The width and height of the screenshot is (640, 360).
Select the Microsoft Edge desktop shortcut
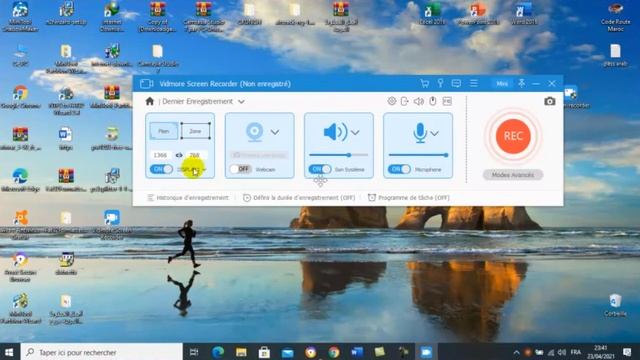point(20,180)
